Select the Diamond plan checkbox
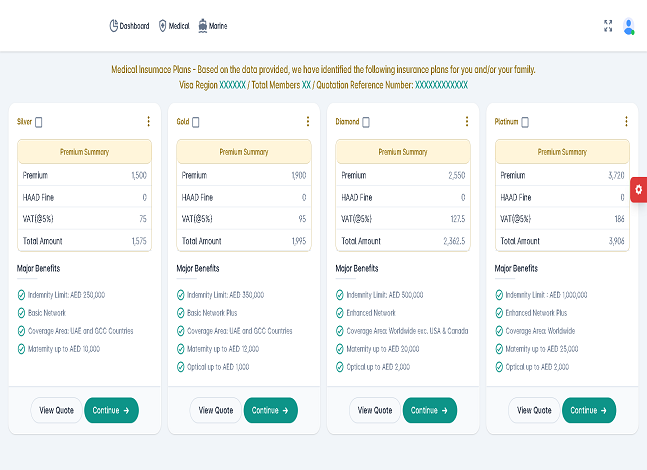Viewport: 647px width, 470px height. (366, 122)
